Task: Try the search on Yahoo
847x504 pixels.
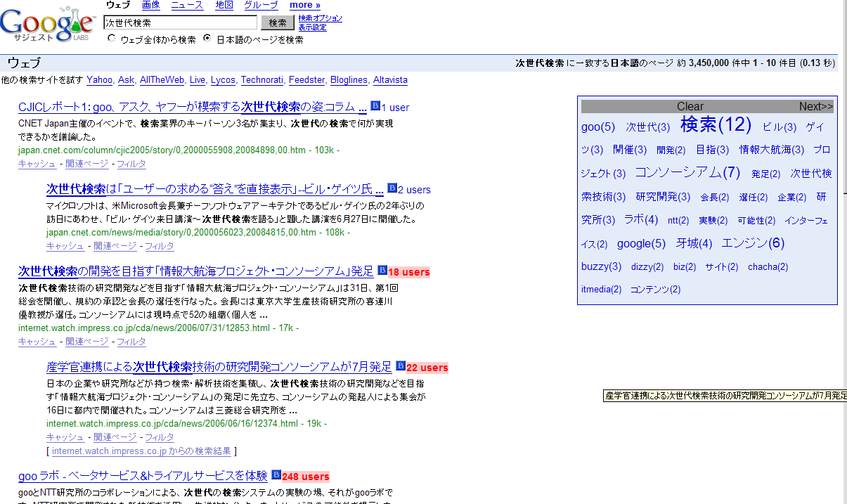Action: (x=99, y=80)
